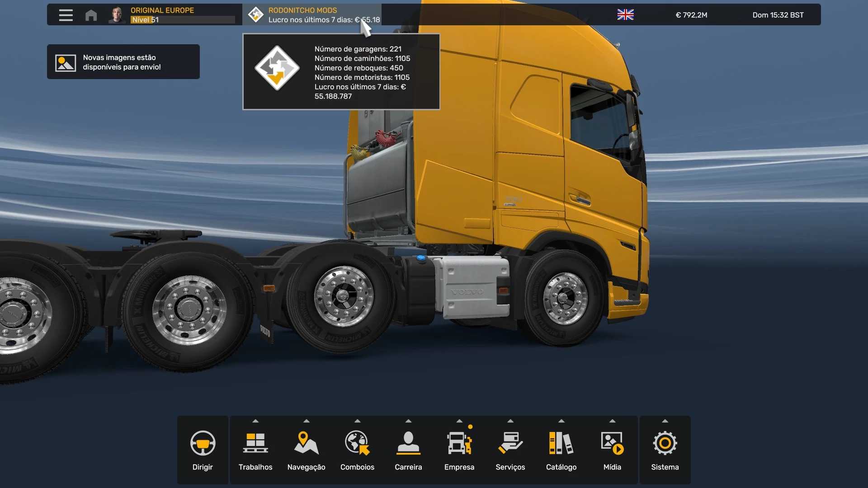Screen dimensions: 868x488
Task: Click the UK flag language icon
Action: [x=625, y=15]
